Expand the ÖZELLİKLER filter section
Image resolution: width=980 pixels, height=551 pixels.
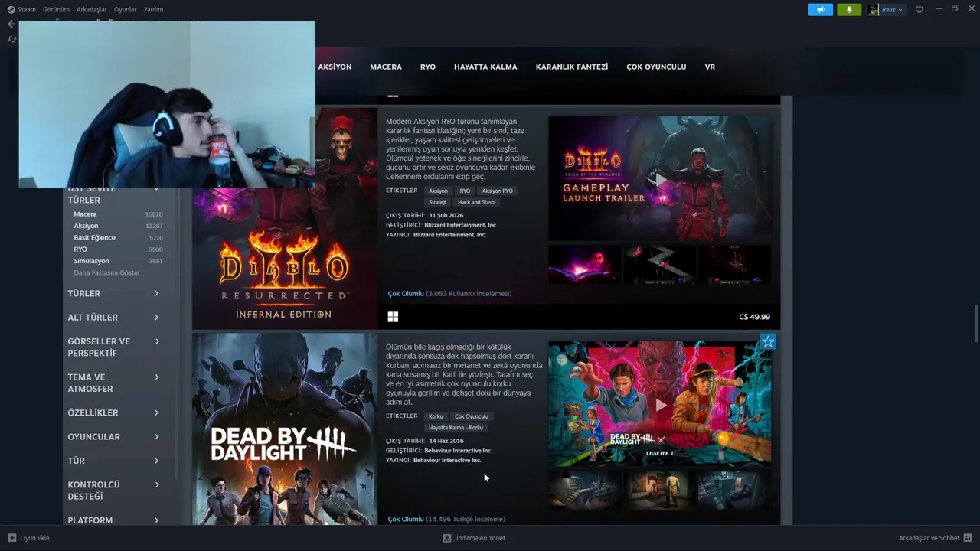(x=113, y=412)
